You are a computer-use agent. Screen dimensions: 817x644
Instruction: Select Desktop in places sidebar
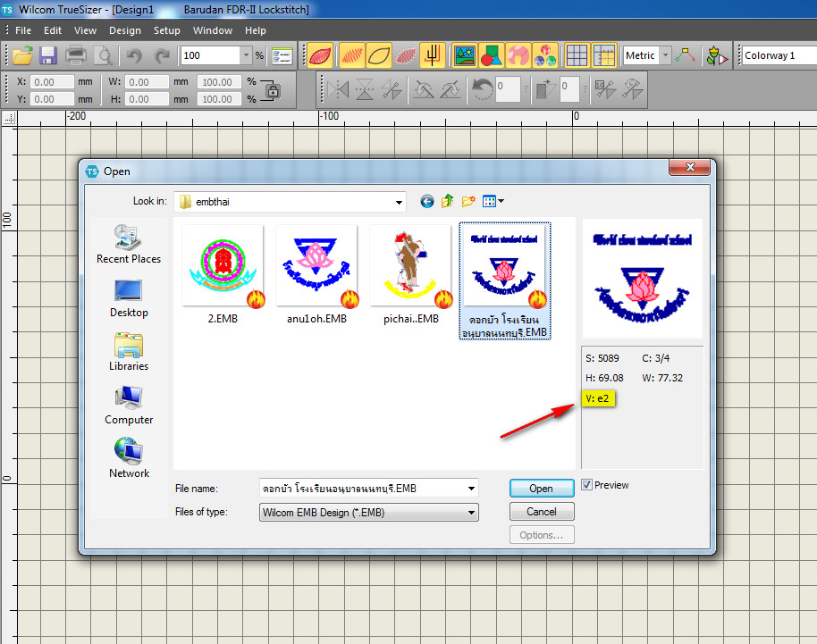(x=129, y=299)
